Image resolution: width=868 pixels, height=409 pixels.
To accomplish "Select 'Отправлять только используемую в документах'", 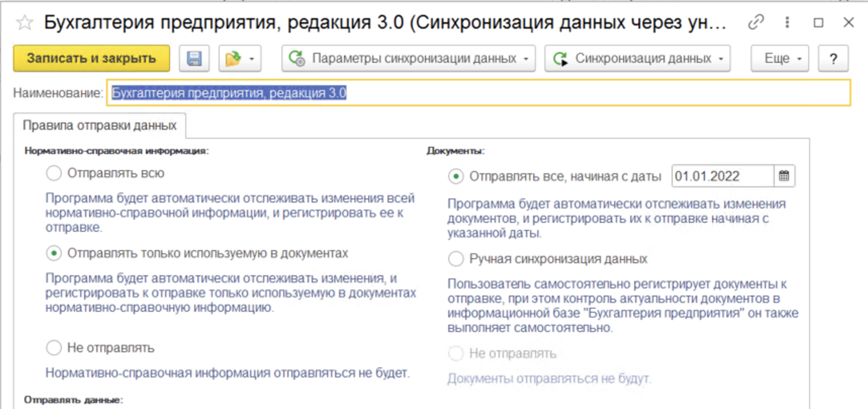I will point(54,253).
